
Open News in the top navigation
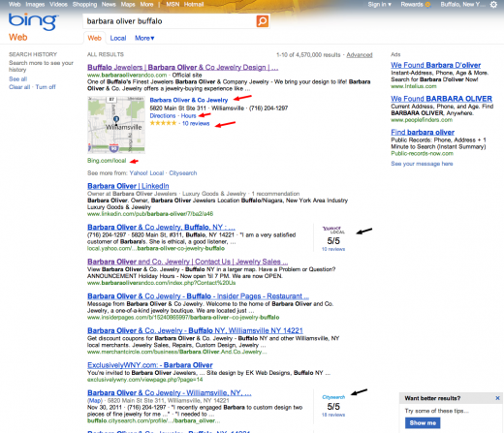coord(109,5)
